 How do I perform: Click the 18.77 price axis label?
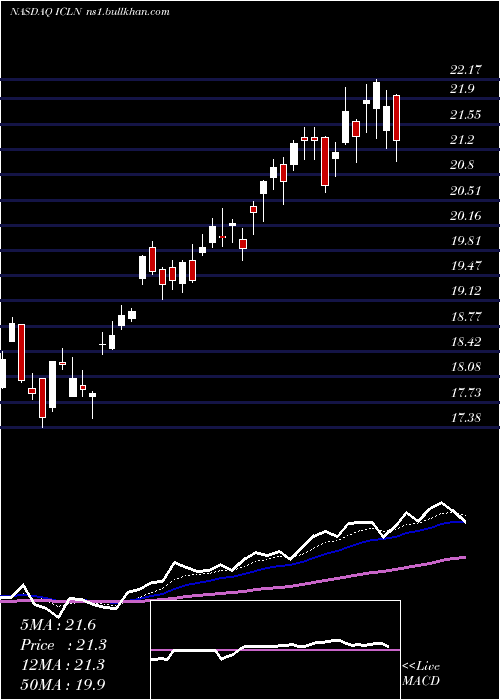click(466, 317)
